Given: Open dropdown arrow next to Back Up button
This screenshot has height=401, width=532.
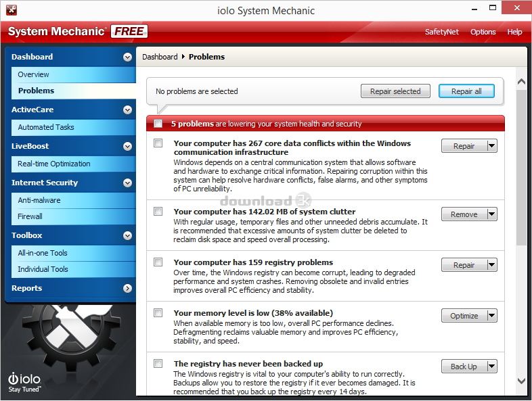Looking at the screenshot, I should coord(492,367).
